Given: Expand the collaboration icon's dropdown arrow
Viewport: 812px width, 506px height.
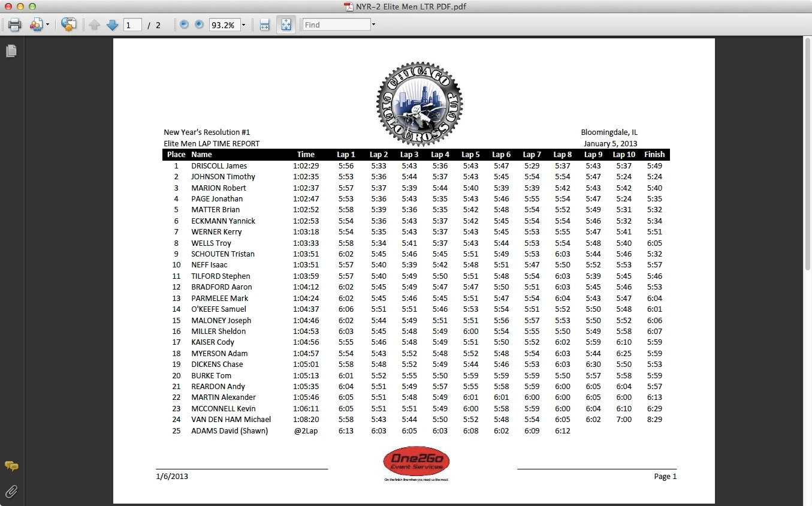Looking at the screenshot, I should pos(47,25).
